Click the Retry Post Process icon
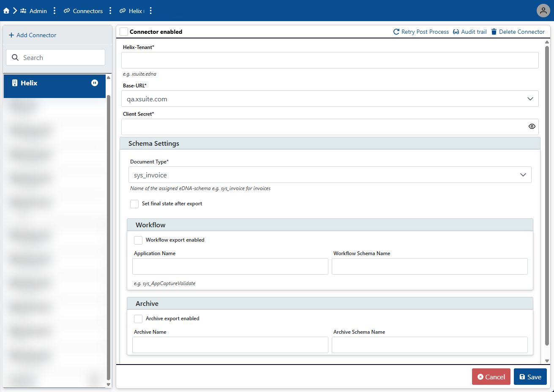This screenshot has width=554, height=392. (396, 32)
